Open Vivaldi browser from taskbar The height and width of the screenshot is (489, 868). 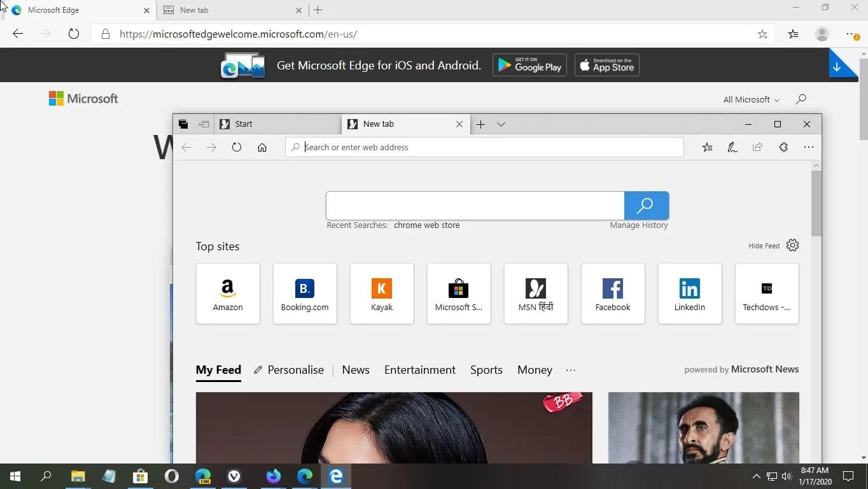click(234, 476)
